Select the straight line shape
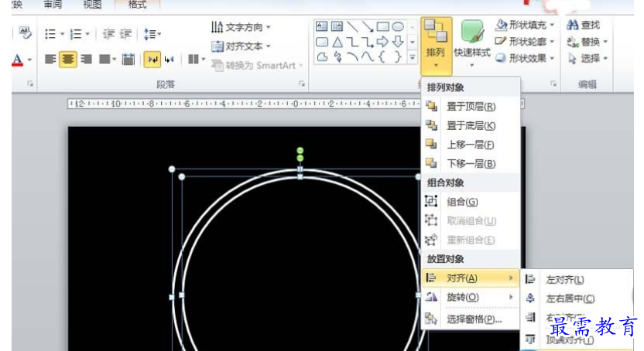Viewport: 644px width, 351px height. 352,26
